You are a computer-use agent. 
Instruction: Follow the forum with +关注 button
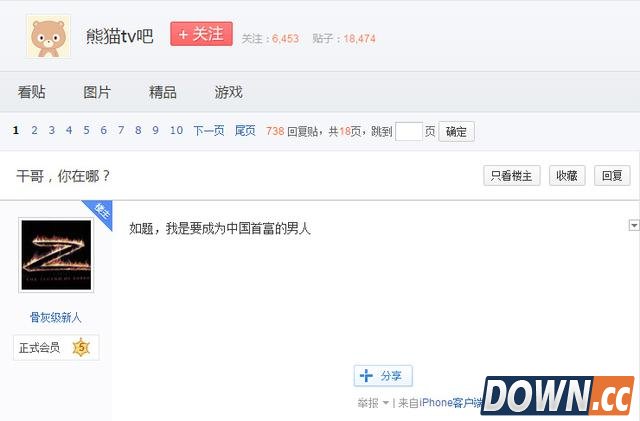coord(202,34)
